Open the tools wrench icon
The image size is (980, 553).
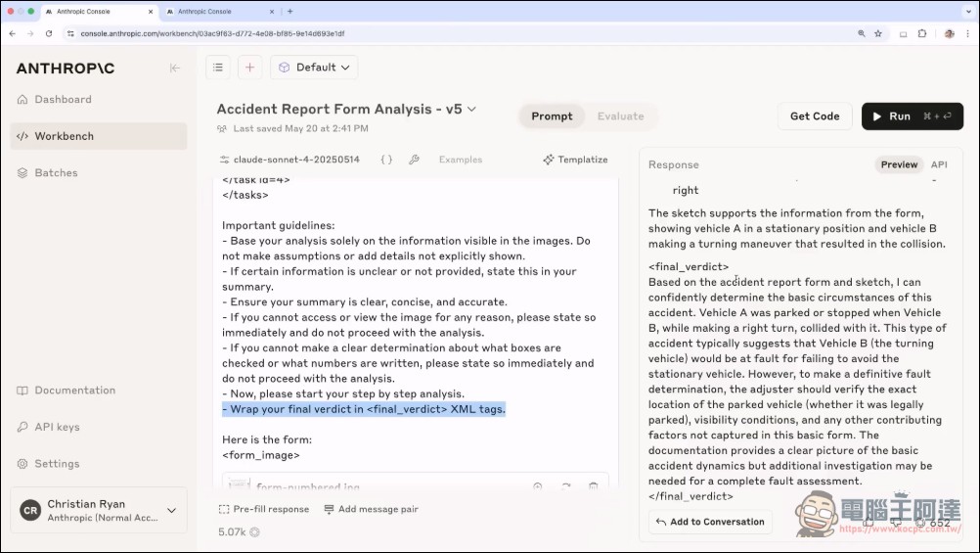pos(414,160)
